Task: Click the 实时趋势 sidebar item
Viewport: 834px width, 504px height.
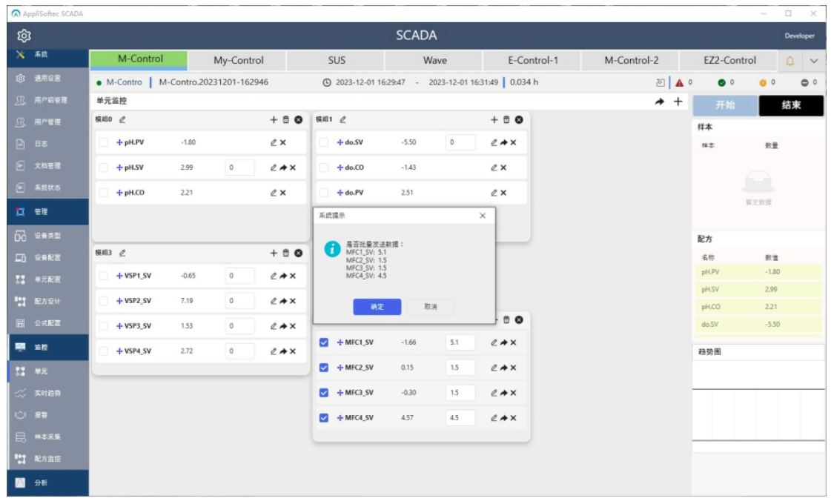Action: pos(47,393)
